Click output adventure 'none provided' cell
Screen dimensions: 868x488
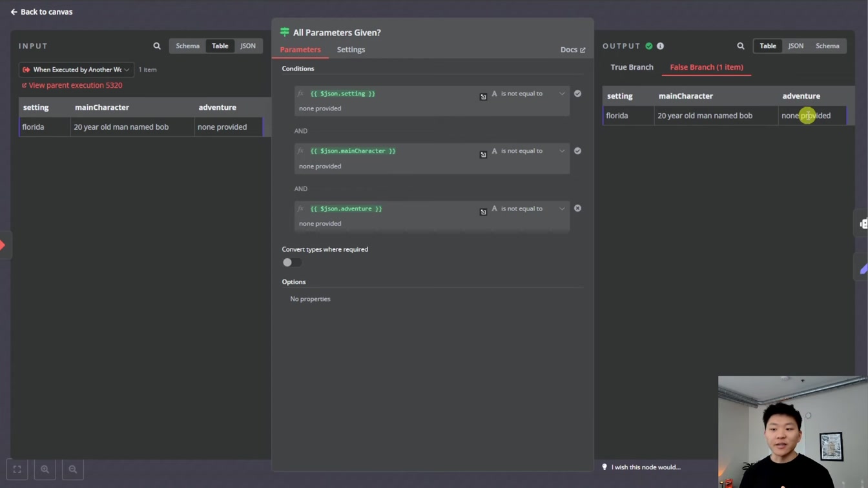(x=812, y=116)
